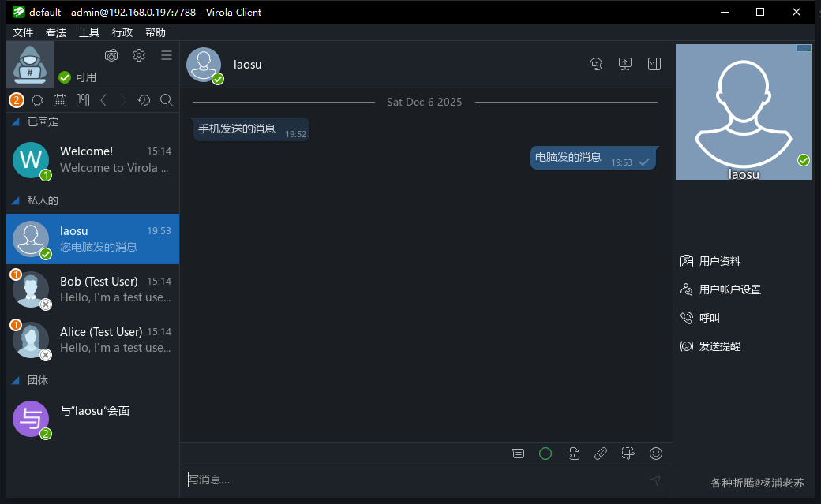This screenshot has height=504, width=821.
Task: Click the search magnifier in sidebar toolbar
Action: coord(167,100)
